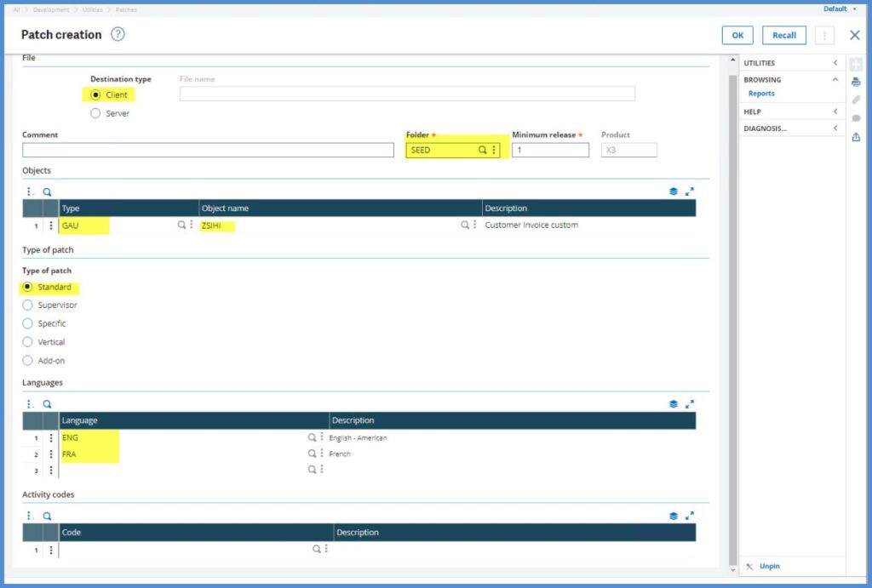Select the Server destination type
The height and width of the screenshot is (588, 872).
[x=95, y=113]
